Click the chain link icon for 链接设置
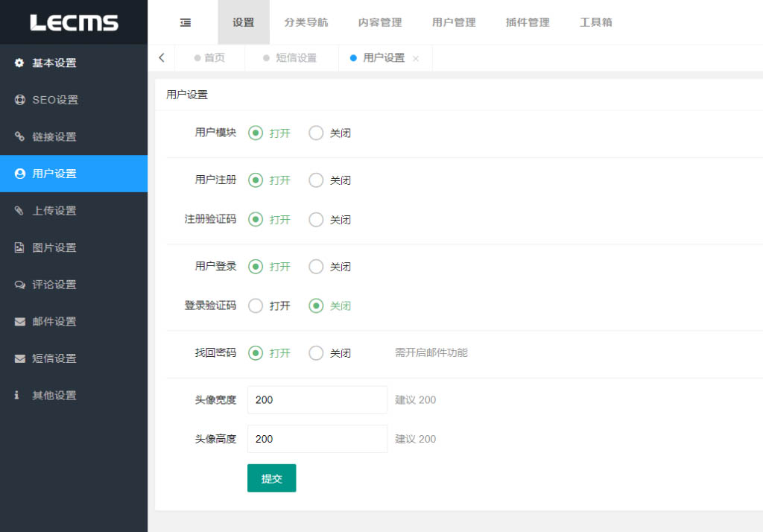The height and width of the screenshot is (532, 763). click(x=19, y=137)
